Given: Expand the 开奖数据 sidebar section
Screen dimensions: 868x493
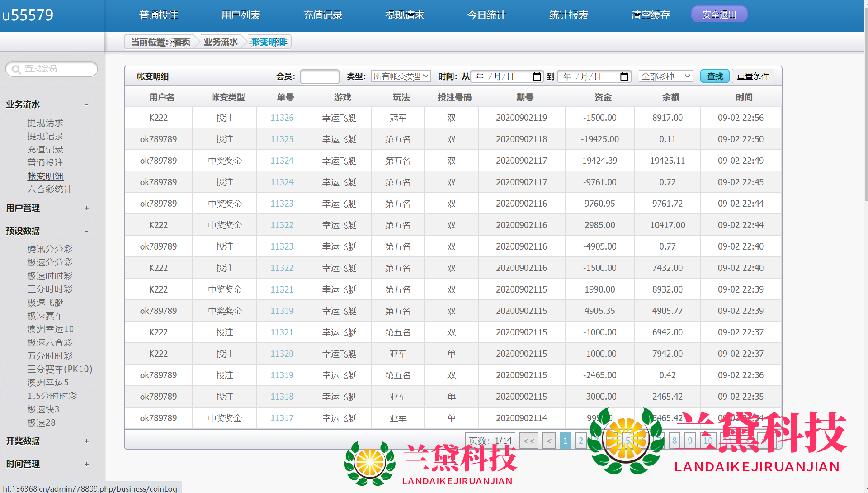Looking at the screenshot, I should pyautogui.click(x=86, y=441).
